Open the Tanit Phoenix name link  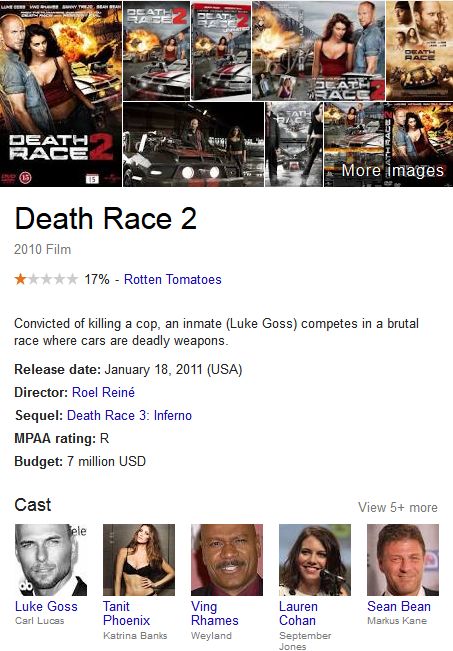click(x=126, y=613)
